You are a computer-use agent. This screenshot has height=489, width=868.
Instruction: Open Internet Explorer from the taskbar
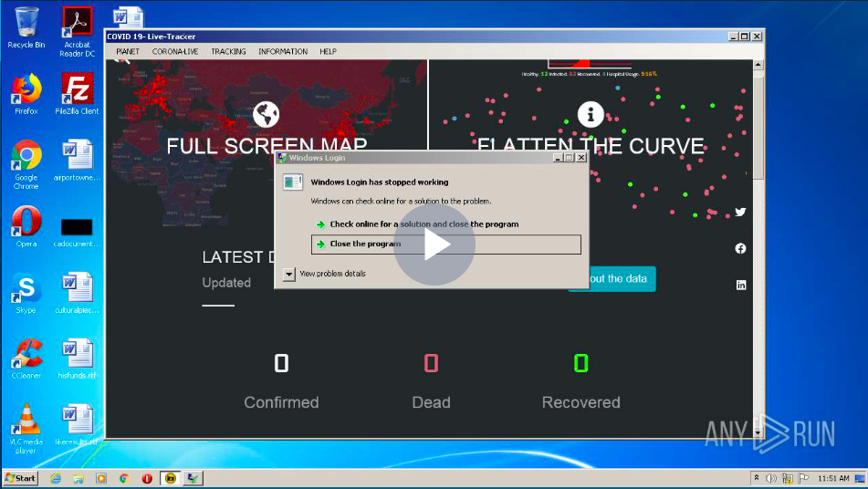(x=56, y=478)
